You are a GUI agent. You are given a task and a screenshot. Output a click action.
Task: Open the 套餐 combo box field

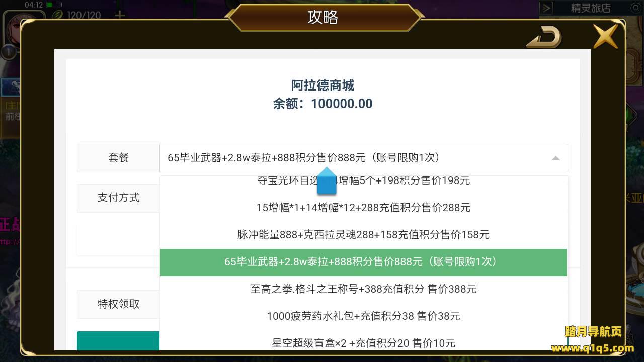(x=364, y=158)
